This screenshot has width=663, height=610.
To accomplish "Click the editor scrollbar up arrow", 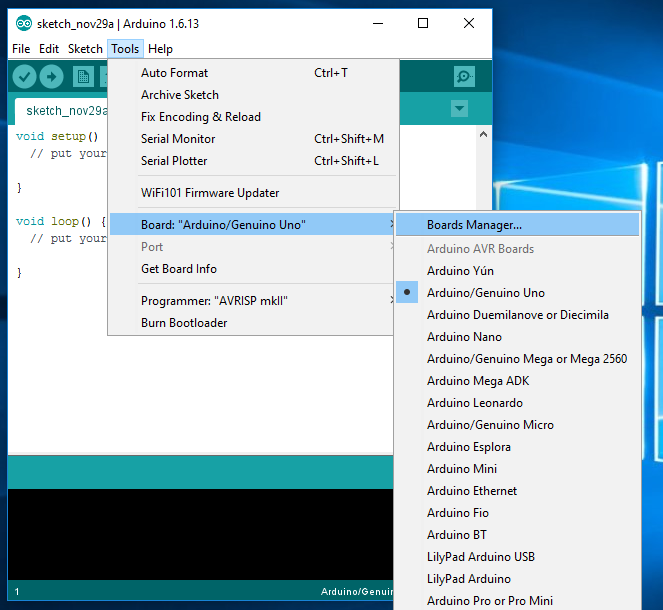I will click(483, 134).
